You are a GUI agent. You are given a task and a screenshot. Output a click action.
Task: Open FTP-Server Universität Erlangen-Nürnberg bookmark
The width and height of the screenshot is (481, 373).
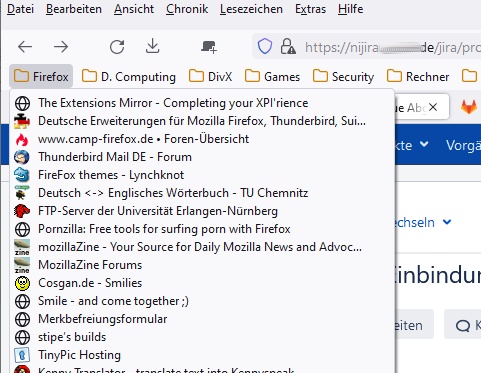[202, 211]
